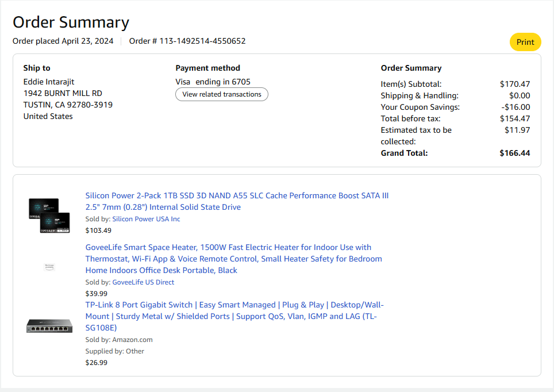The image size is (554, 392).
Task: Click the $39.99 space heater price
Action: click(97, 294)
